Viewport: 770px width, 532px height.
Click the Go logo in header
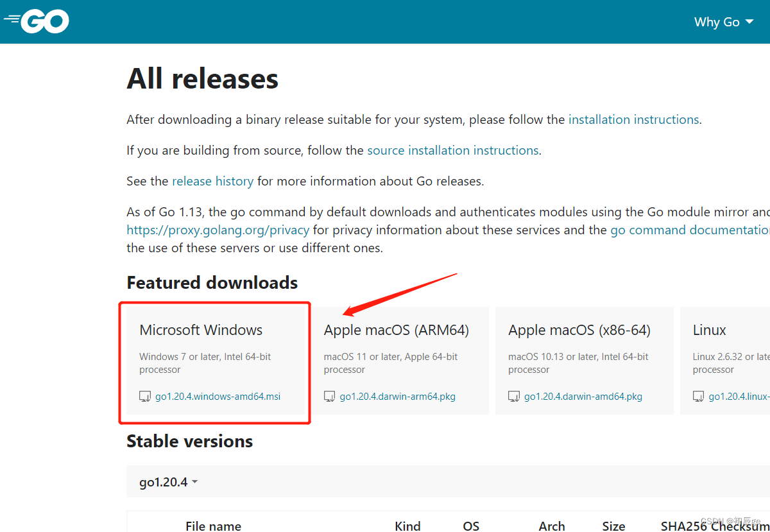(x=37, y=22)
